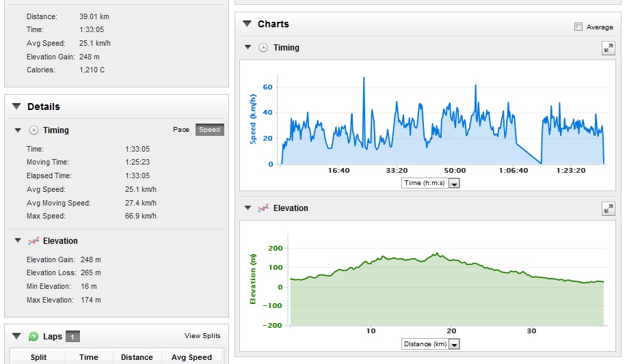627x364 pixels.
Task: Click the Elevation Loss value 265 m
Action: click(90, 273)
